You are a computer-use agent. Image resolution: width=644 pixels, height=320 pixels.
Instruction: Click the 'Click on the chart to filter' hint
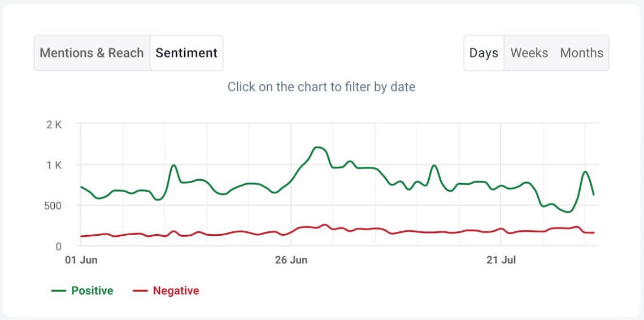321,87
